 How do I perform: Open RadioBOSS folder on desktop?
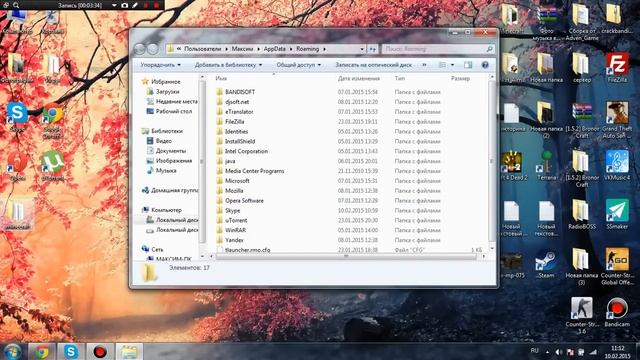[x=581, y=214]
